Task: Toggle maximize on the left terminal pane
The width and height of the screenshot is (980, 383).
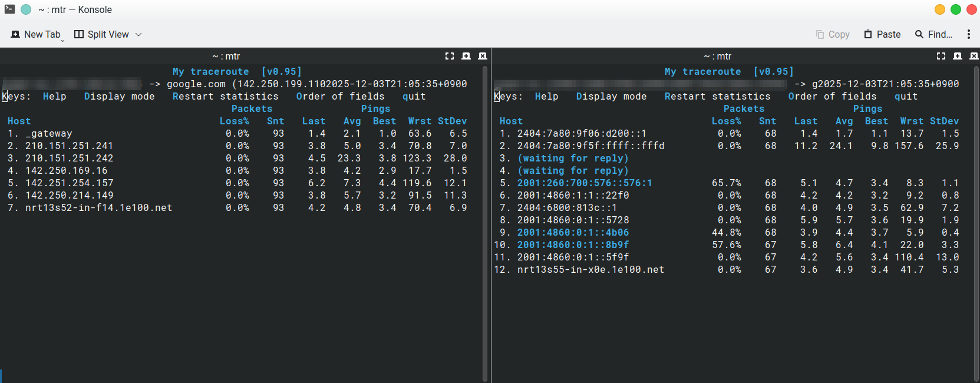Action: coord(450,56)
